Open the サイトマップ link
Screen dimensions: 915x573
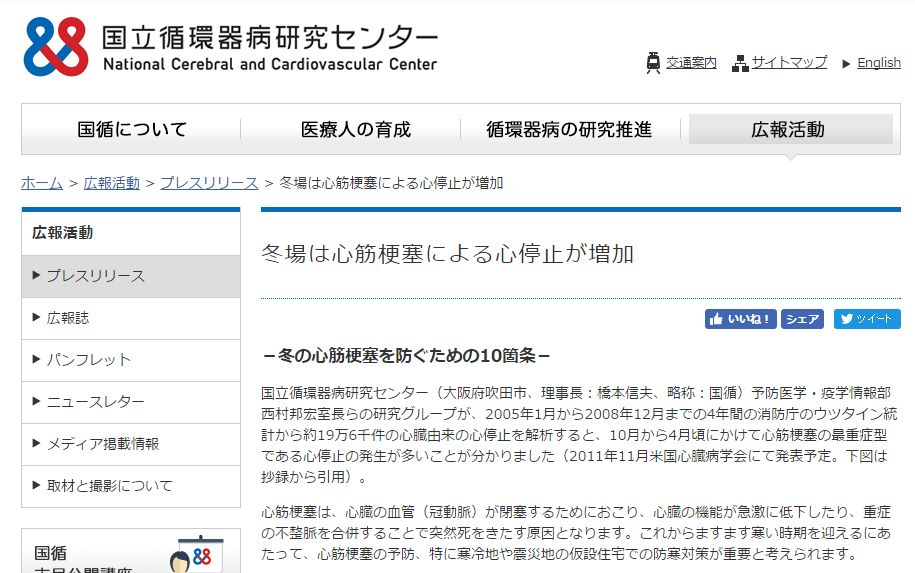coord(789,62)
